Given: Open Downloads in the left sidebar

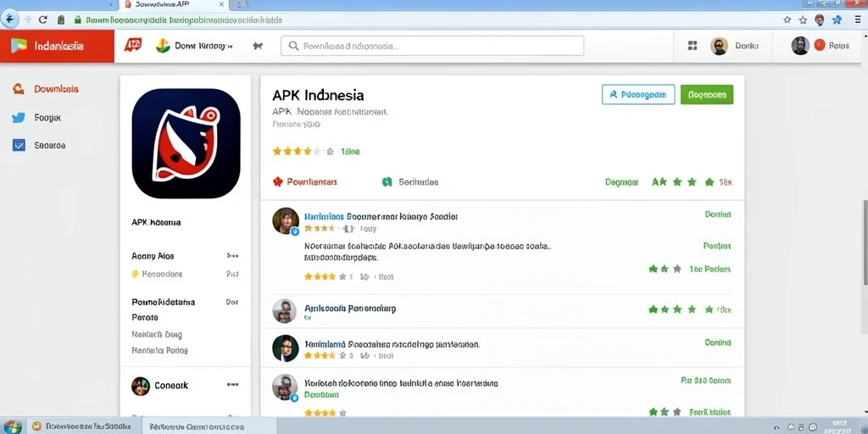Looking at the screenshot, I should [x=47, y=89].
